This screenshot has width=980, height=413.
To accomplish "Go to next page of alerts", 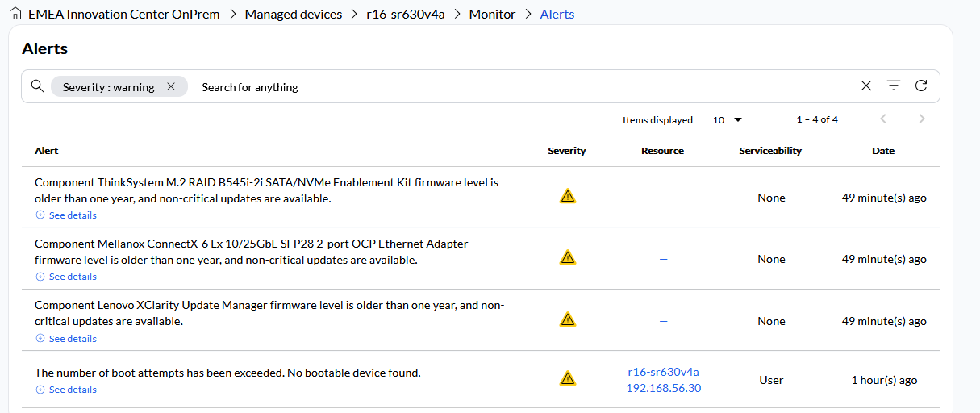I will tap(922, 119).
